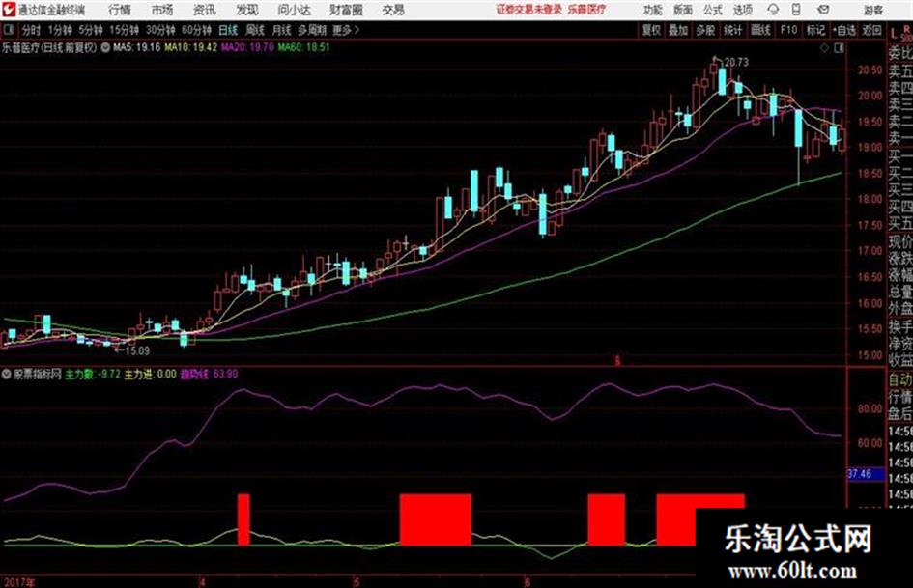
Task: Add stock via the 自选 button
Action: pyautogui.click(x=844, y=30)
